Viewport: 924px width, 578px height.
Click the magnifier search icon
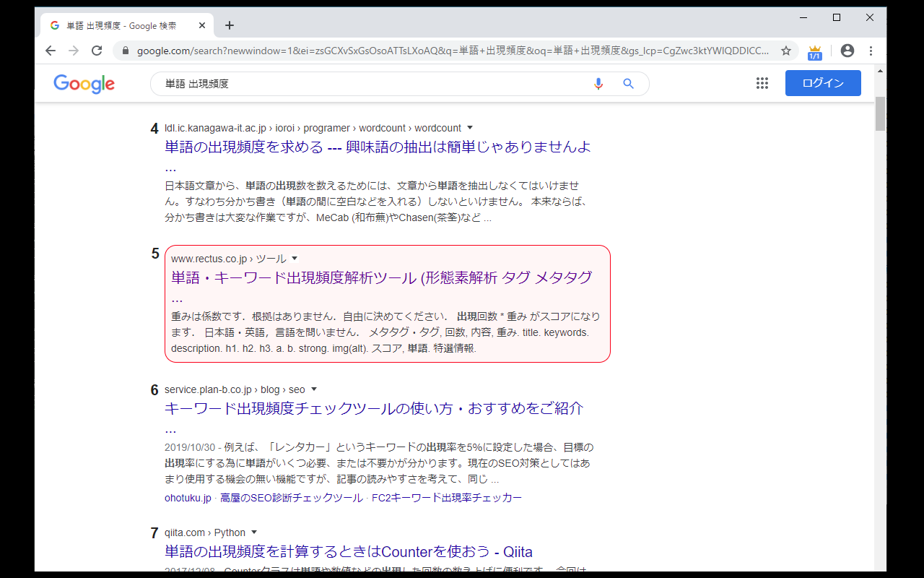coord(628,84)
